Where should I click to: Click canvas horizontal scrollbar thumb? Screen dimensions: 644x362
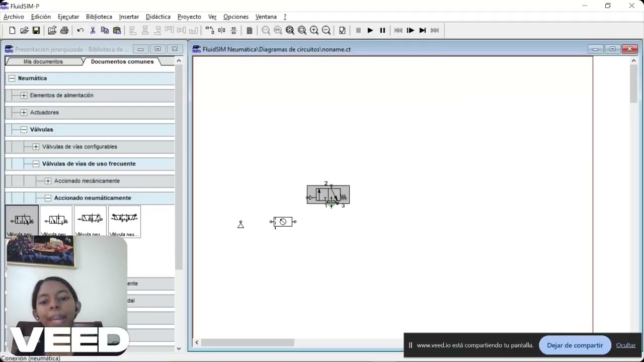coord(248,342)
